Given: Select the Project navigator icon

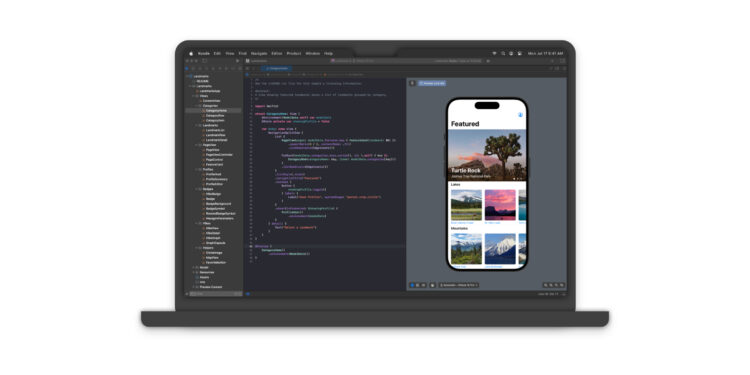Looking at the screenshot, I should point(187,68).
